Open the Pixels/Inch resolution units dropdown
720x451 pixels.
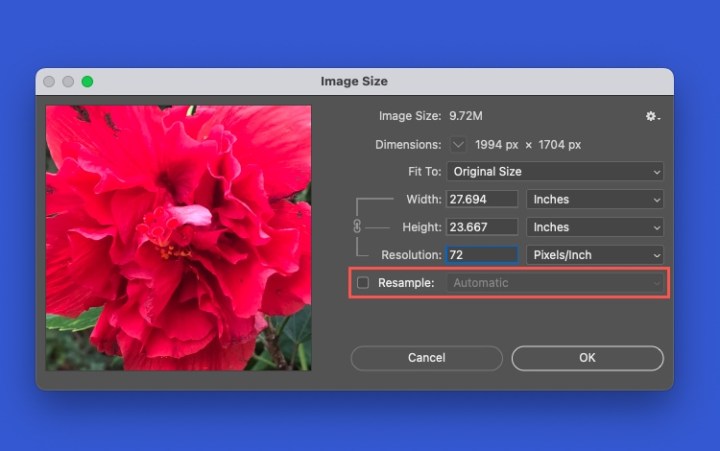coord(595,255)
